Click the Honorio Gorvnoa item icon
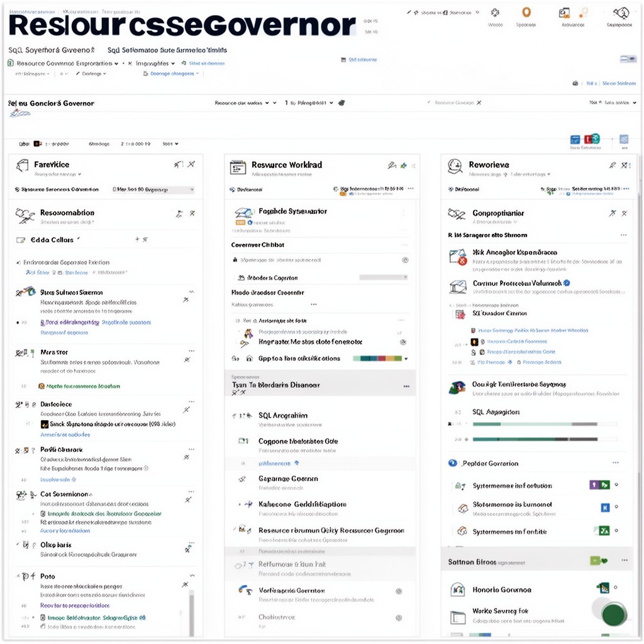 [458, 590]
